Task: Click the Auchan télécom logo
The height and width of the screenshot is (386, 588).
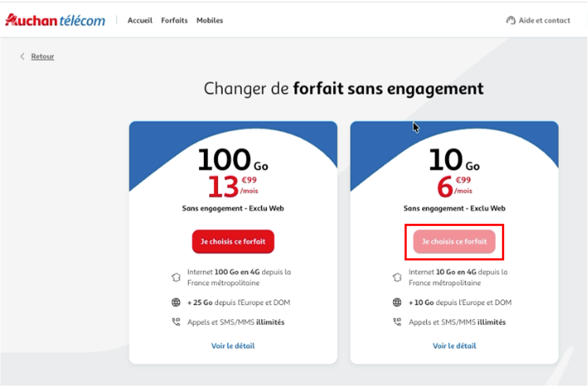Action: [x=55, y=20]
